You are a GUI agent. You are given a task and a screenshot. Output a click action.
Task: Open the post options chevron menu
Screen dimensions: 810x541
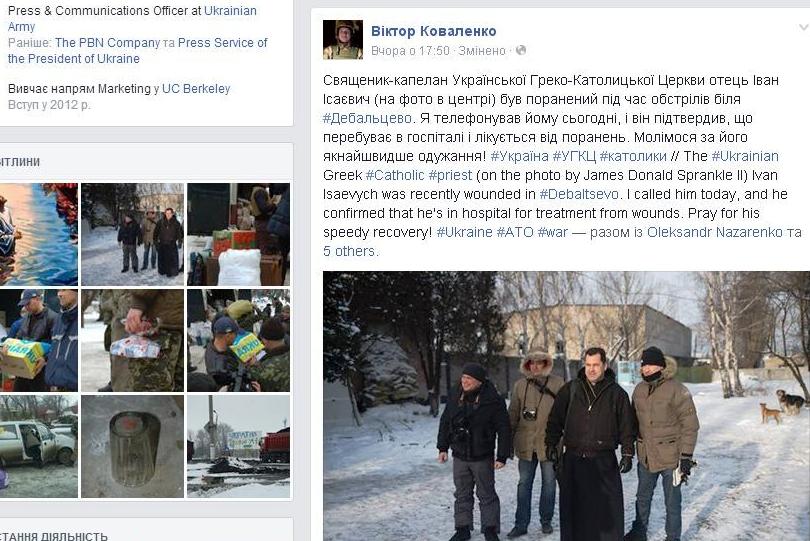pyautogui.click(x=804, y=27)
